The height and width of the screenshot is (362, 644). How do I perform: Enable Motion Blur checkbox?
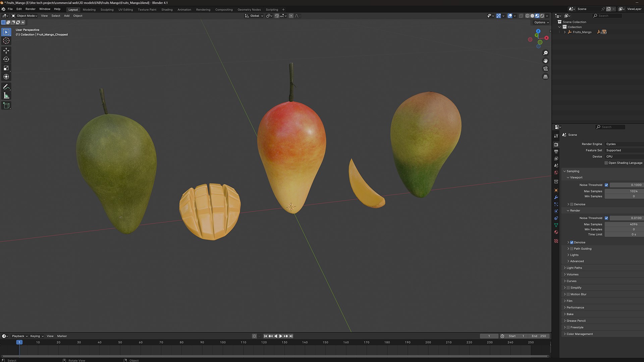point(568,294)
